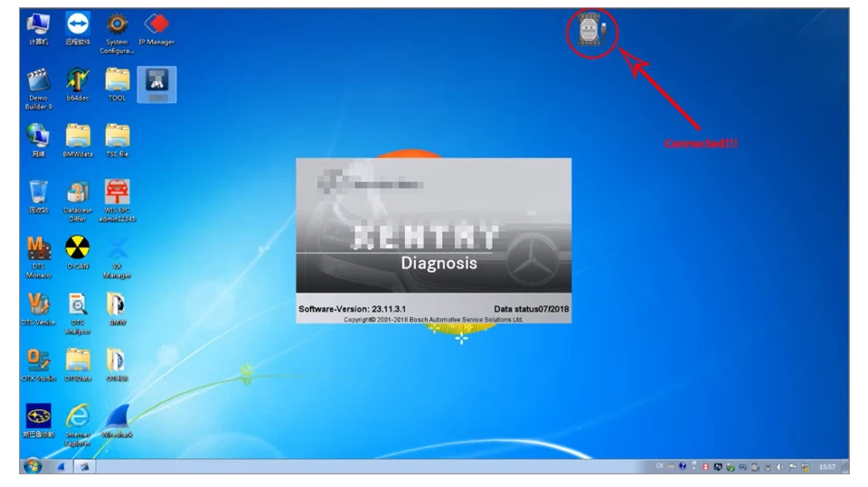Click the red tray icon
The height and width of the screenshot is (487, 868).
click(706, 467)
